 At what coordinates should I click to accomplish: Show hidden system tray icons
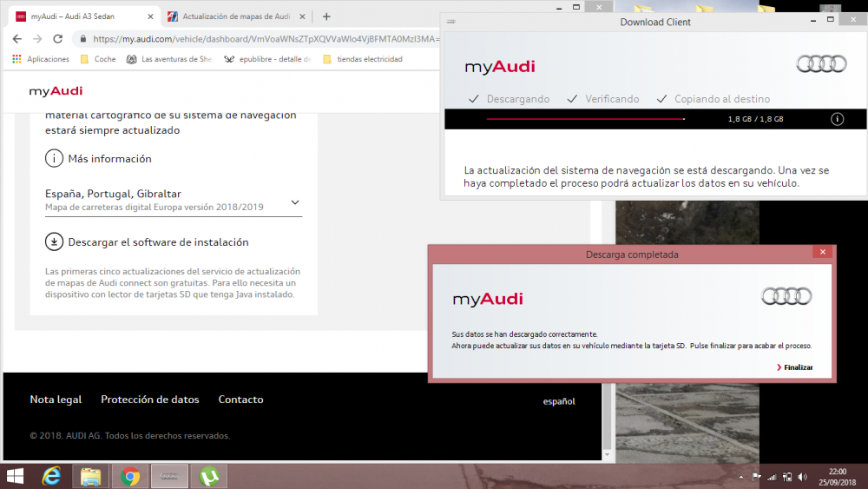click(x=741, y=478)
